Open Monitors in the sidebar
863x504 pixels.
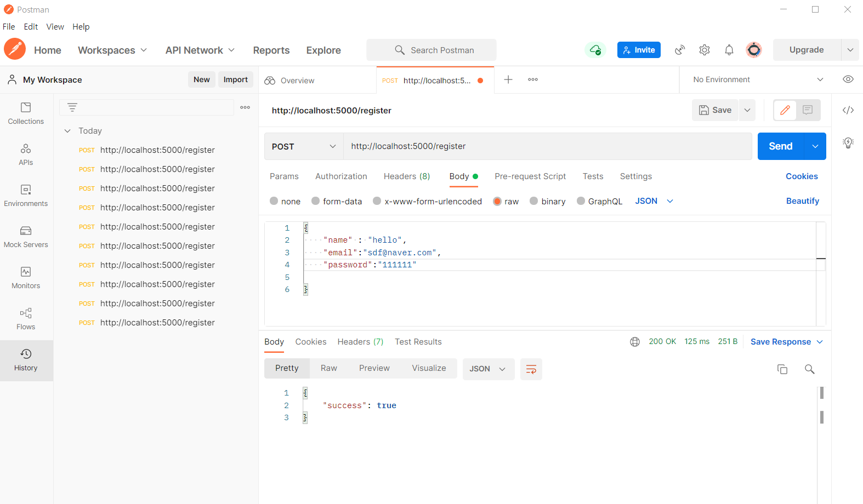coord(26,278)
